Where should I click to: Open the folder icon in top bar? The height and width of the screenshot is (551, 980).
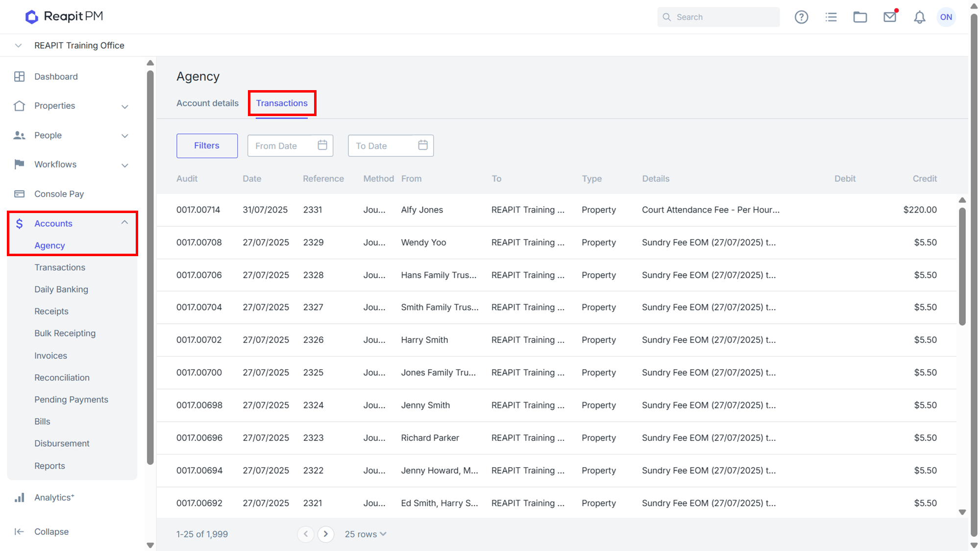tap(860, 17)
